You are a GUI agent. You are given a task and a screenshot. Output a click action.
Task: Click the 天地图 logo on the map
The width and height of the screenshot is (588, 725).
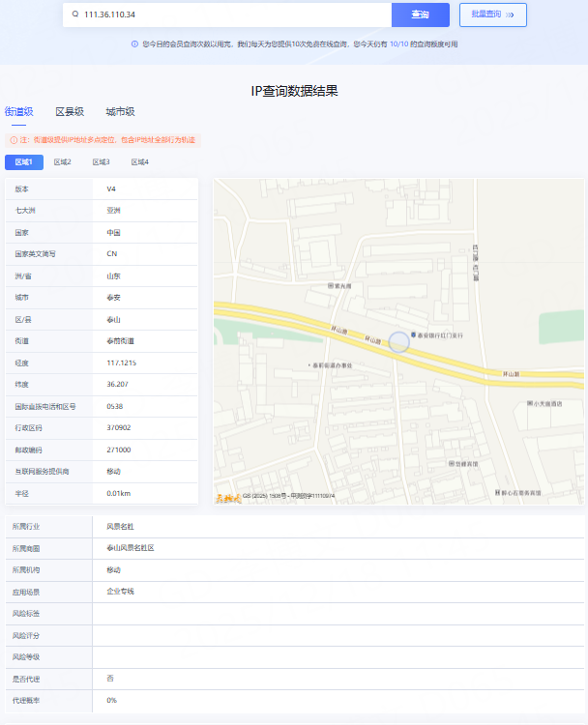coord(228,497)
